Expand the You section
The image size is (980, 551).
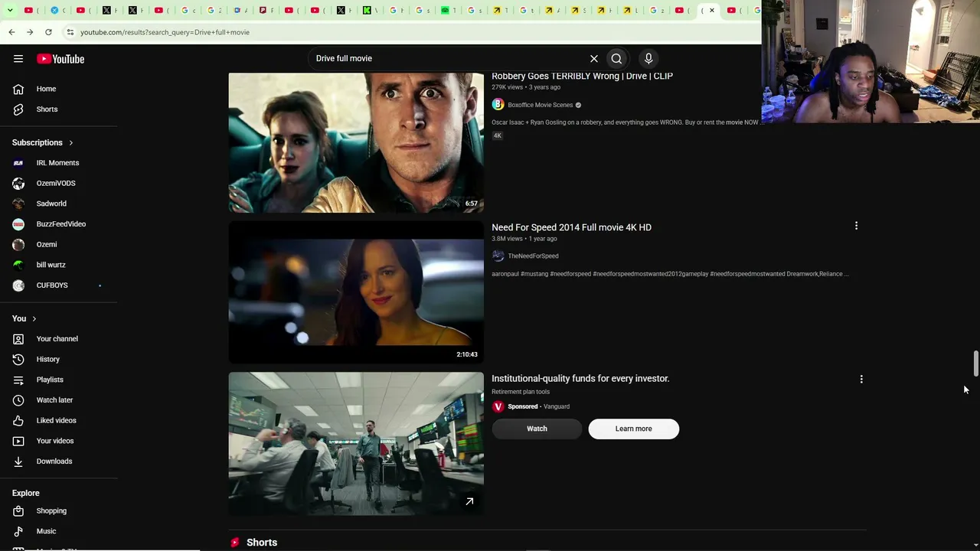point(24,318)
